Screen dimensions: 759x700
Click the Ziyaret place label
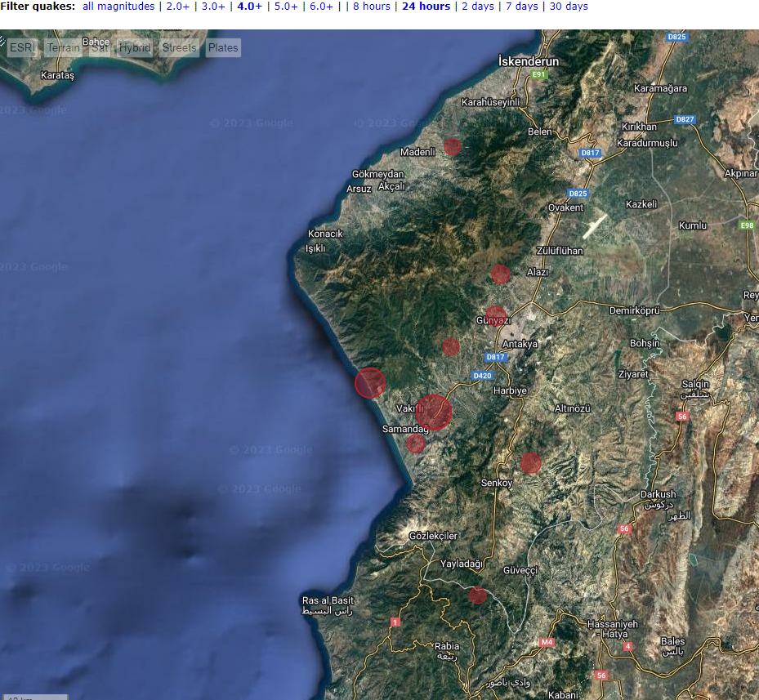tap(632, 374)
